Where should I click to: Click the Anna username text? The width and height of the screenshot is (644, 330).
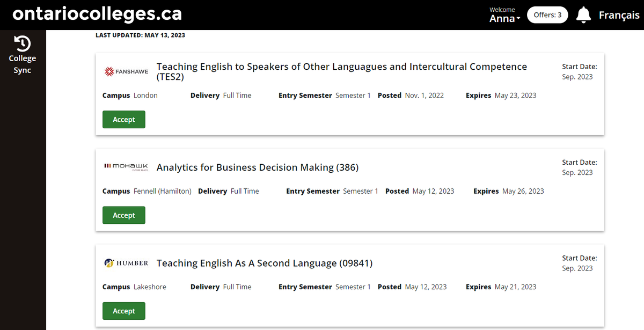(502, 19)
